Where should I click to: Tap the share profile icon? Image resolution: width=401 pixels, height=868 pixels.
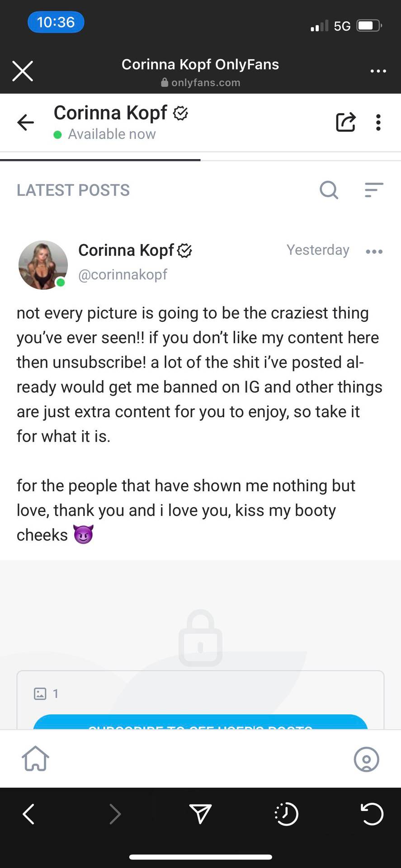point(345,123)
